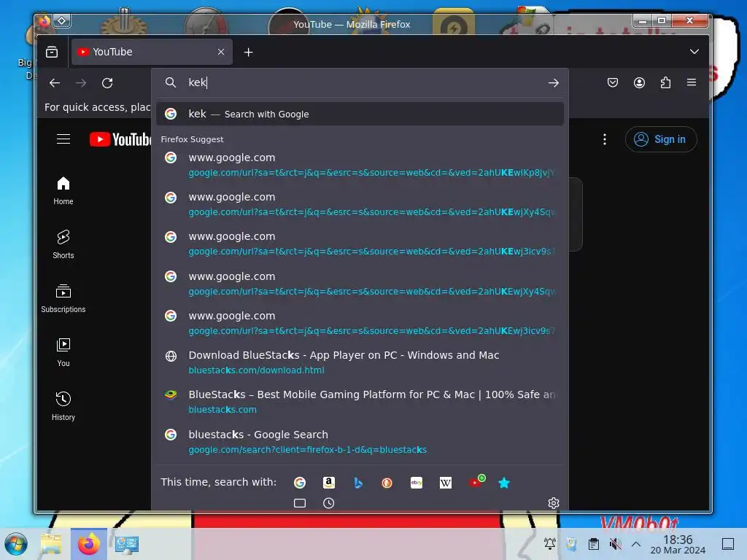Open BlueStacks Best Mobile Gaming Platform suggestion

[360, 402]
